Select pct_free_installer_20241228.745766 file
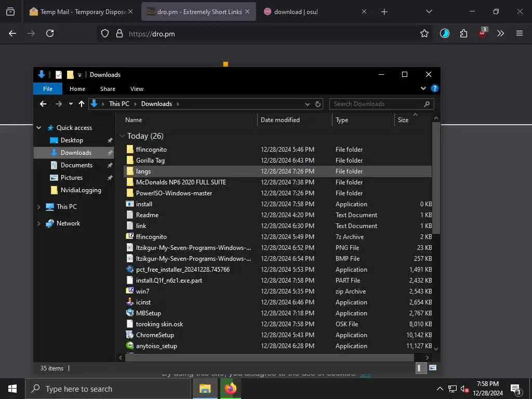The width and height of the screenshot is (532, 399). pyautogui.click(x=182, y=270)
